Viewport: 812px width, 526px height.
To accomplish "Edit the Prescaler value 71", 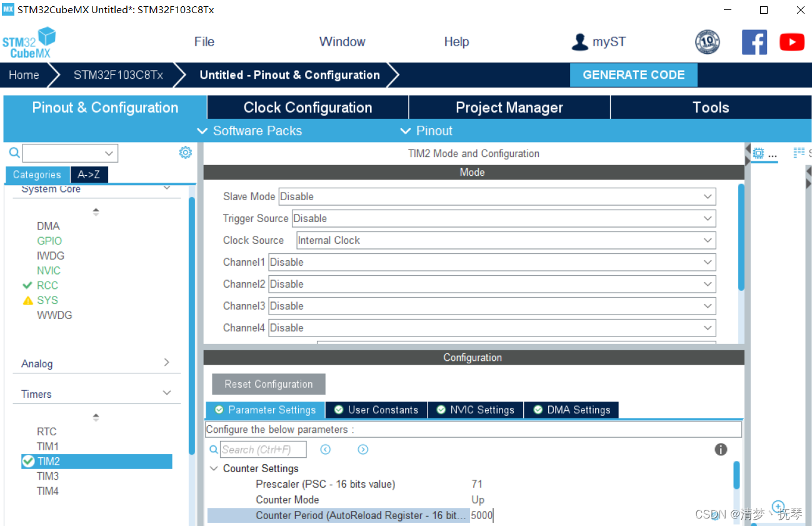I will click(477, 484).
